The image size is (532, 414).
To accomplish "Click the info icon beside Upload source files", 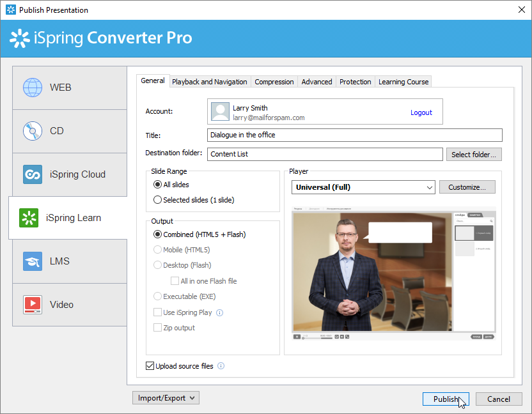I will pyautogui.click(x=221, y=366).
